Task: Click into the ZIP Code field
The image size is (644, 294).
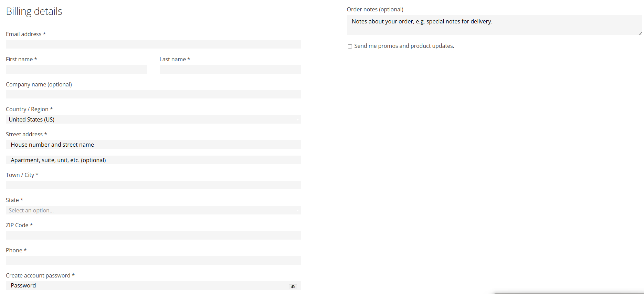Action: [x=153, y=235]
